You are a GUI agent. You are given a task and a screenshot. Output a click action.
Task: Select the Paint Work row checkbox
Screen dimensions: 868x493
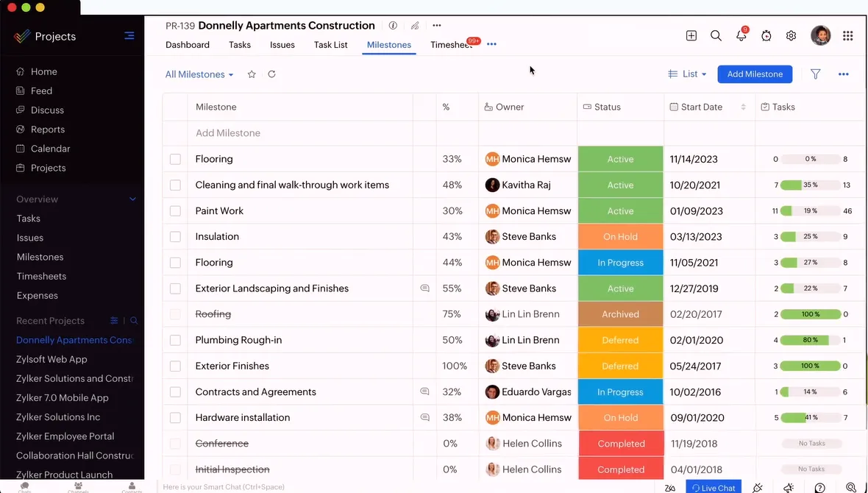click(x=175, y=211)
